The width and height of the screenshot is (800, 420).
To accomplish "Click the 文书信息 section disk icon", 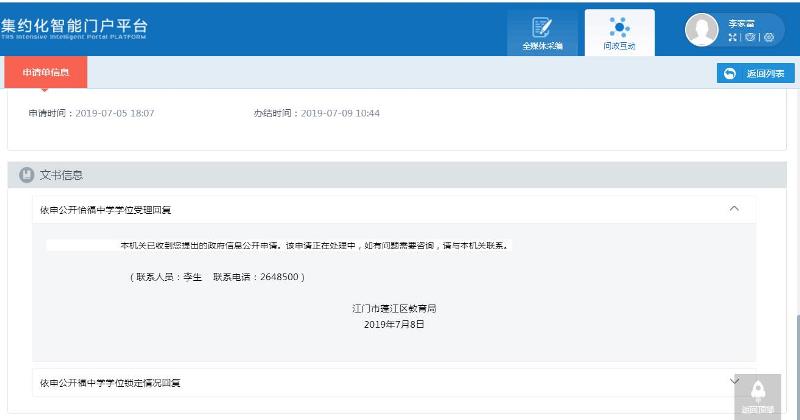I will click(26, 175).
